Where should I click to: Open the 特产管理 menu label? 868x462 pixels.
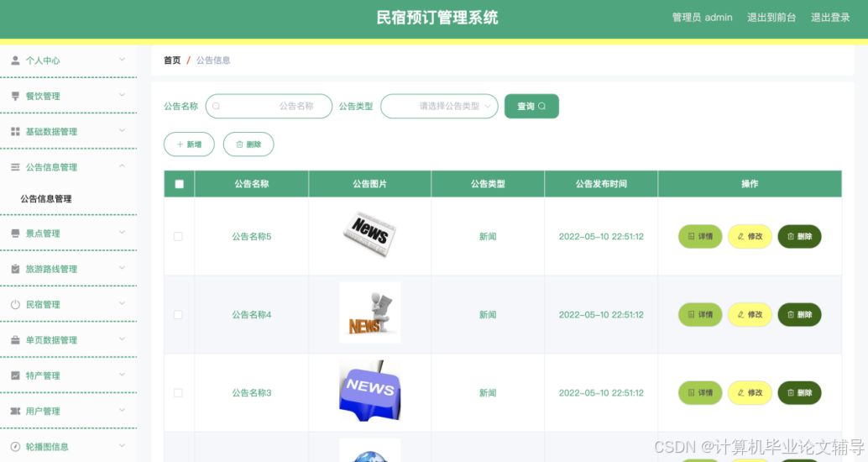click(43, 375)
